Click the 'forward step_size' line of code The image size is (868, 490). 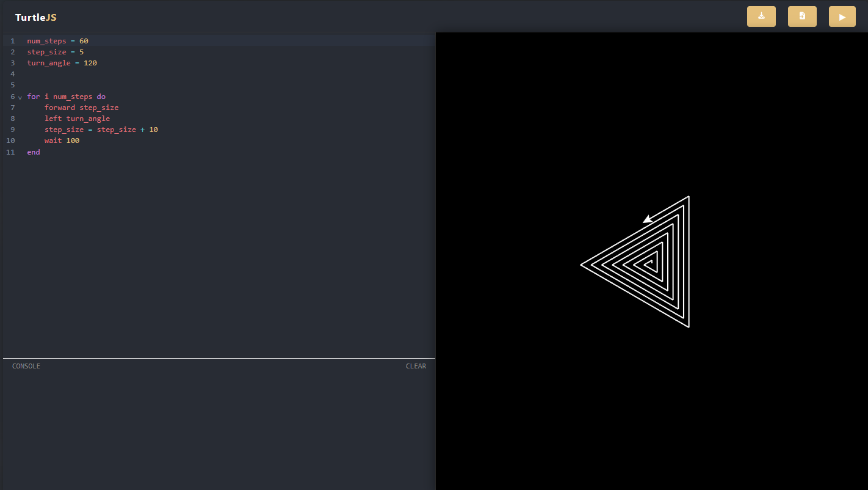click(81, 108)
